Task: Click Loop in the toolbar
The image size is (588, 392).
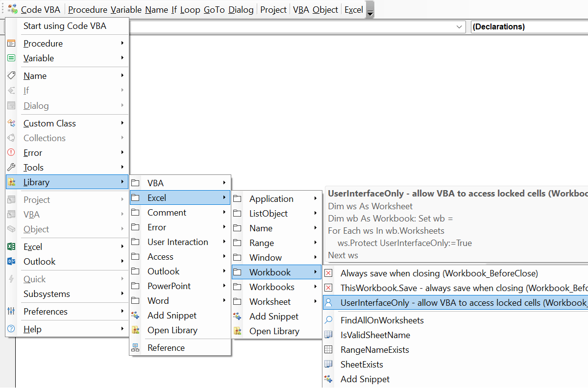Action: pos(190,10)
